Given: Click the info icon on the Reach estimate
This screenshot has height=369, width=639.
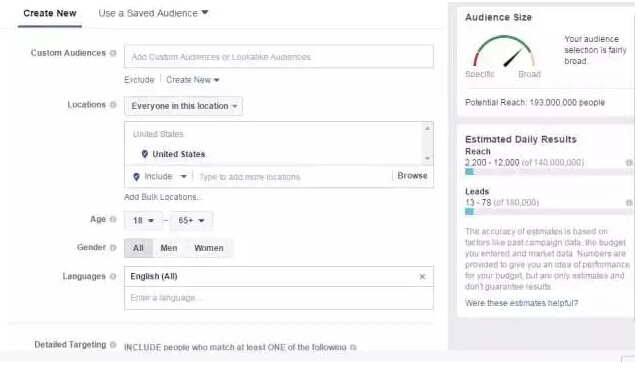Looking at the screenshot, I should pos(629,163).
